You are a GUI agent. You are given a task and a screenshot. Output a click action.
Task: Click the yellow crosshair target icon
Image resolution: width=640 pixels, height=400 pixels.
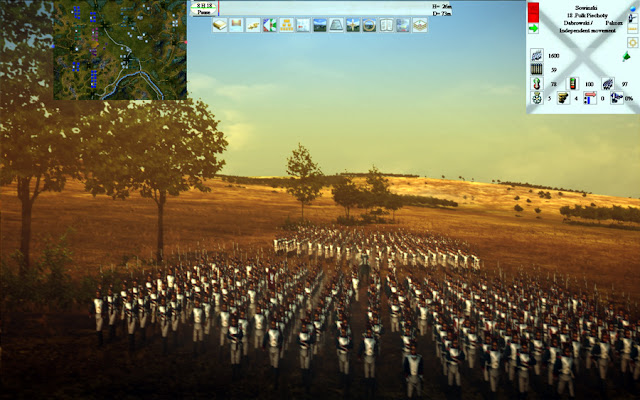point(633,42)
